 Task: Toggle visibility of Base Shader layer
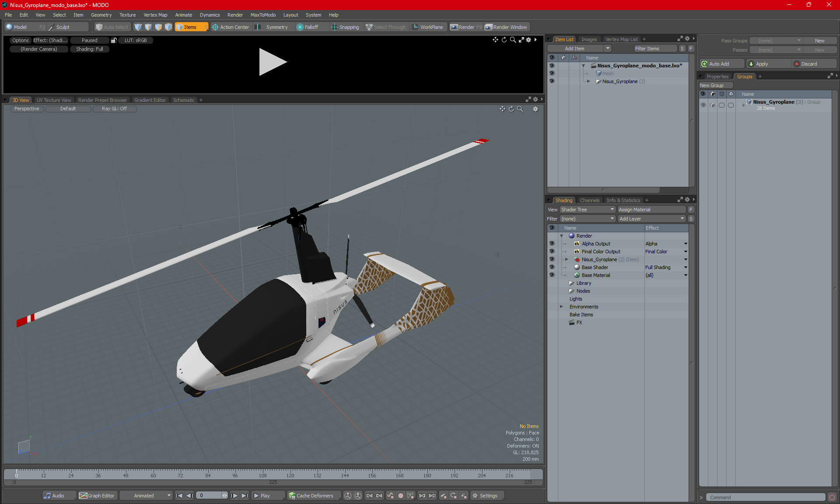click(x=552, y=267)
